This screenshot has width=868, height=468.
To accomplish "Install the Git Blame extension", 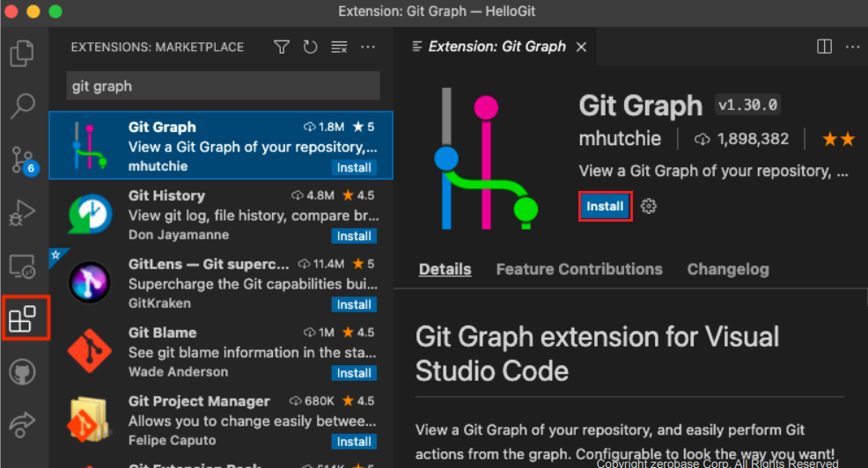I will (354, 373).
